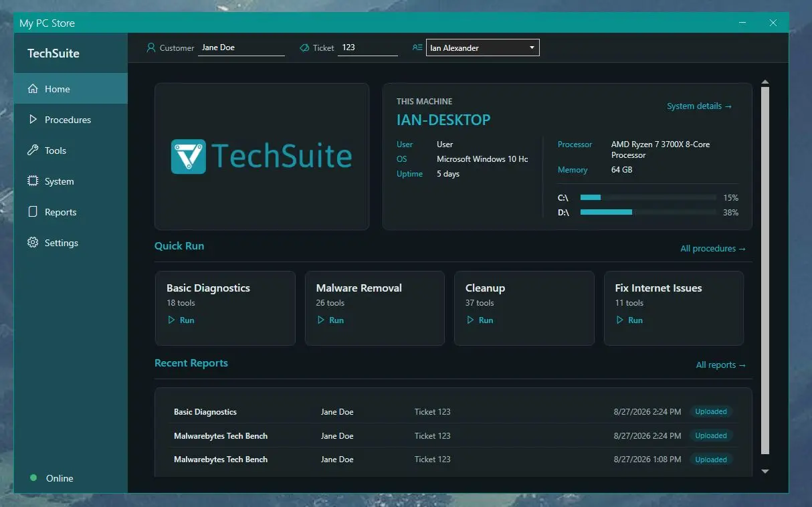
Task: Open the All reports link
Action: click(x=721, y=365)
